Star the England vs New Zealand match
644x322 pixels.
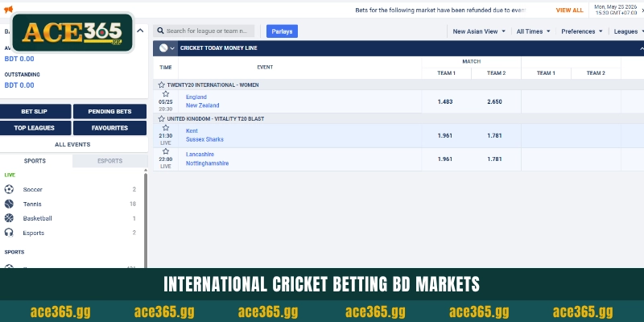tap(166, 94)
